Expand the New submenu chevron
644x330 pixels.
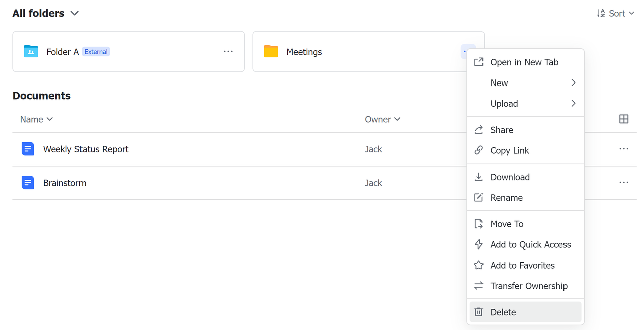(x=573, y=82)
